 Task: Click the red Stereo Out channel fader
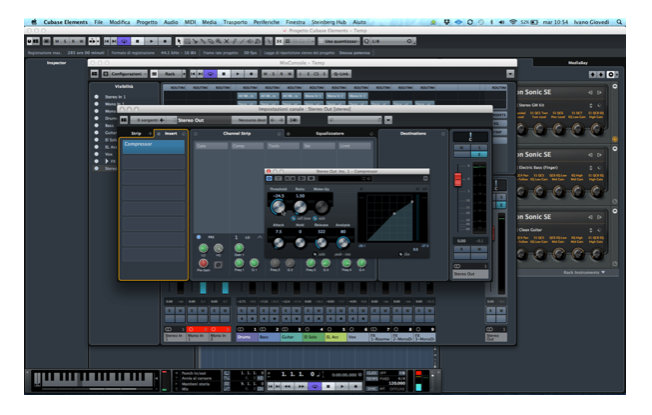coord(458,179)
